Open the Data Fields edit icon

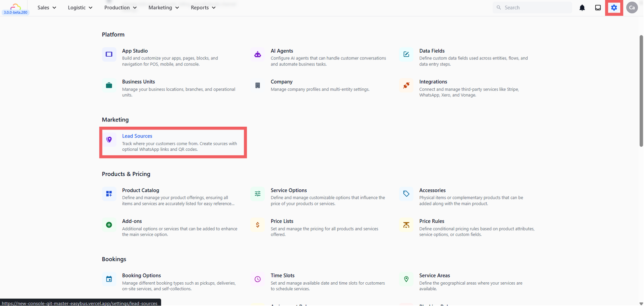[406, 54]
